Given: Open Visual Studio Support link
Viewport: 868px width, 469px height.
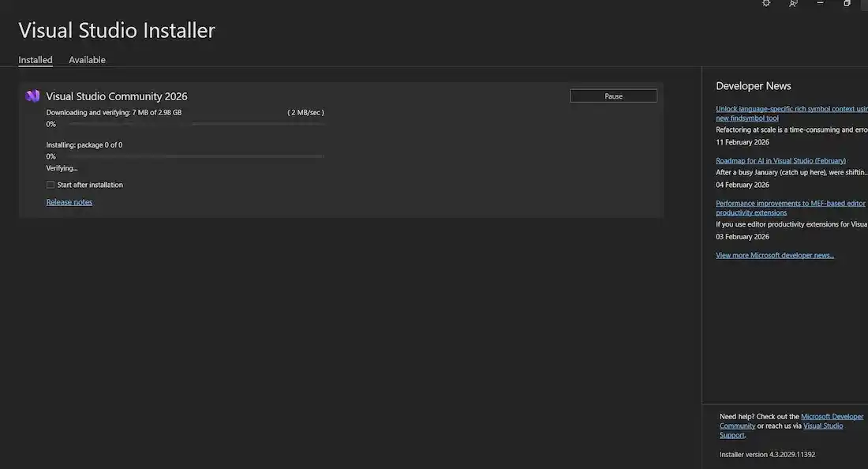Looking at the screenshot, I should tap(823, 426).
